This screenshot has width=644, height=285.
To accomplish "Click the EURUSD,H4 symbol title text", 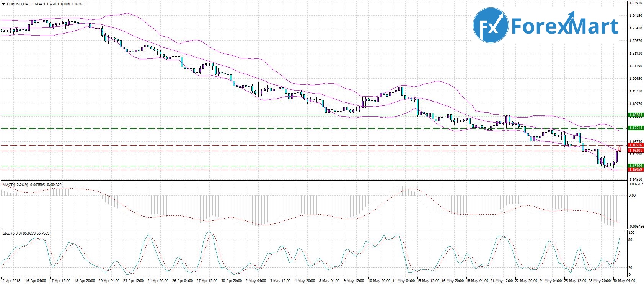I will point(17,4).
